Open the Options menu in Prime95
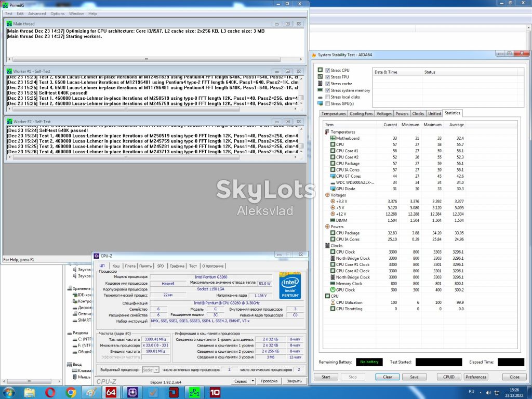Screen dimensions: 532x399 pos(57,14)
